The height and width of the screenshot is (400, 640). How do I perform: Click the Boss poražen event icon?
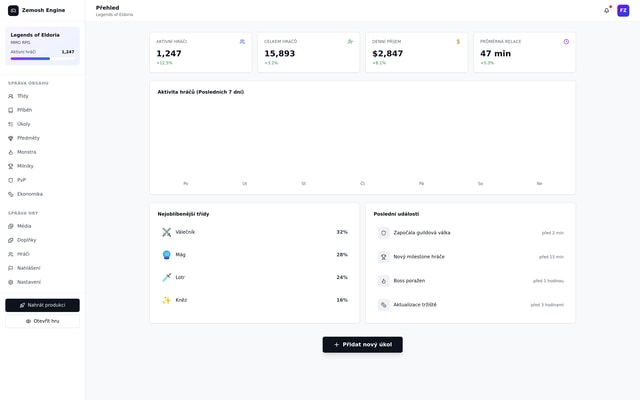[383, 281]
